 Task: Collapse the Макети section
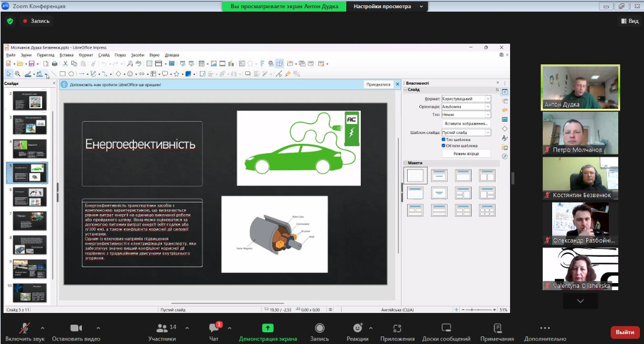coord(405,163)
